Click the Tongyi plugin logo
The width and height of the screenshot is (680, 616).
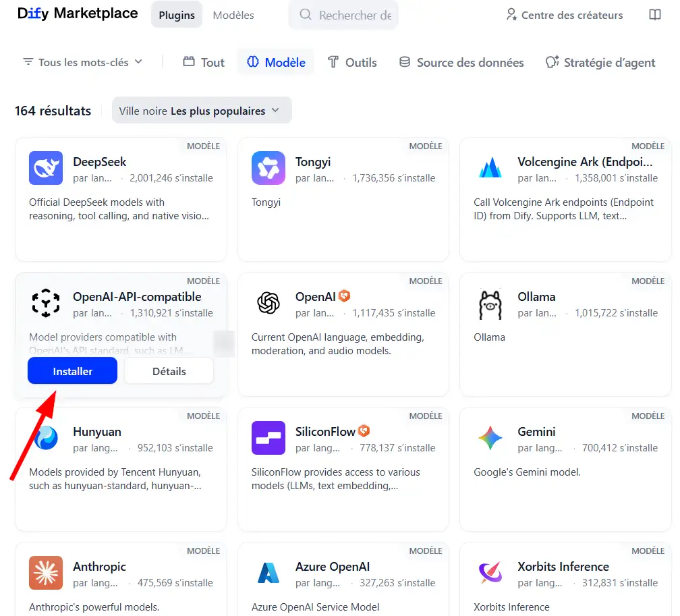click(x=268, y=168)
